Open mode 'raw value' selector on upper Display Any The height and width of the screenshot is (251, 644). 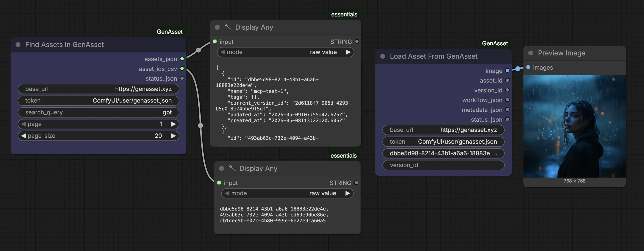[285, 52]
